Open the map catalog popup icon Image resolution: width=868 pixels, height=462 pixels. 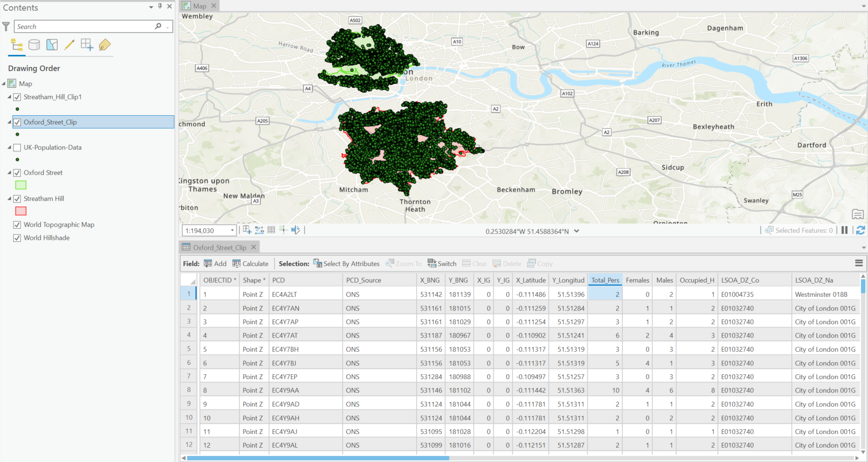point(858,215)
